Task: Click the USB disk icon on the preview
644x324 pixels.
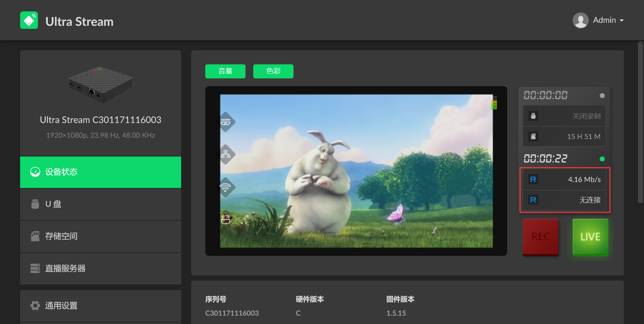Action: (x=225, y=219)
